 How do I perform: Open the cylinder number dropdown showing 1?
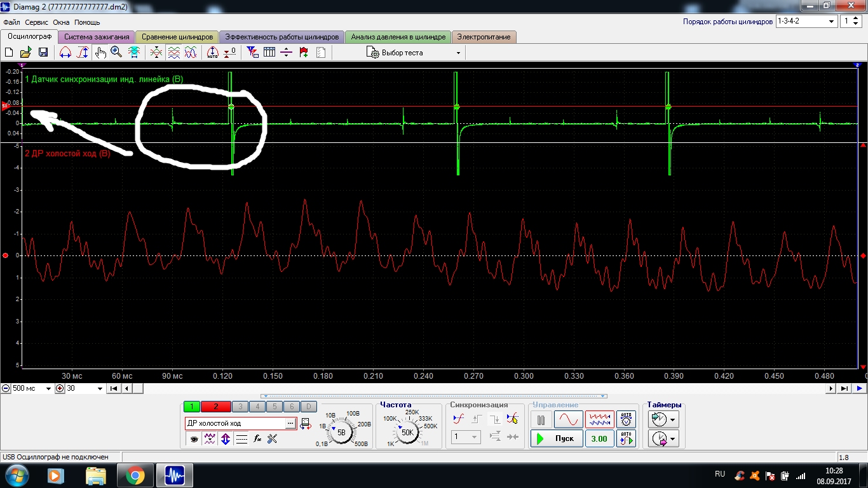pyautogui.click(x=850, y=21)
